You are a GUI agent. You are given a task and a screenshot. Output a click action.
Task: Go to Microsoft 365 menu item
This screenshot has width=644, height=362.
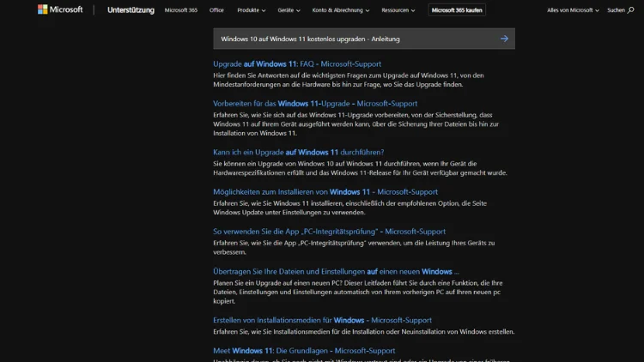(x=180, y=9)
